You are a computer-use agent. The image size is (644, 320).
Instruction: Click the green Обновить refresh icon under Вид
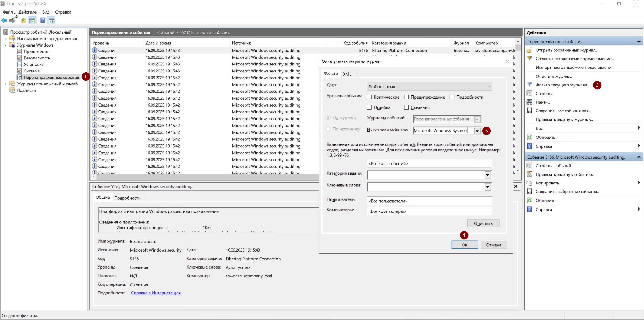(530, 137)
